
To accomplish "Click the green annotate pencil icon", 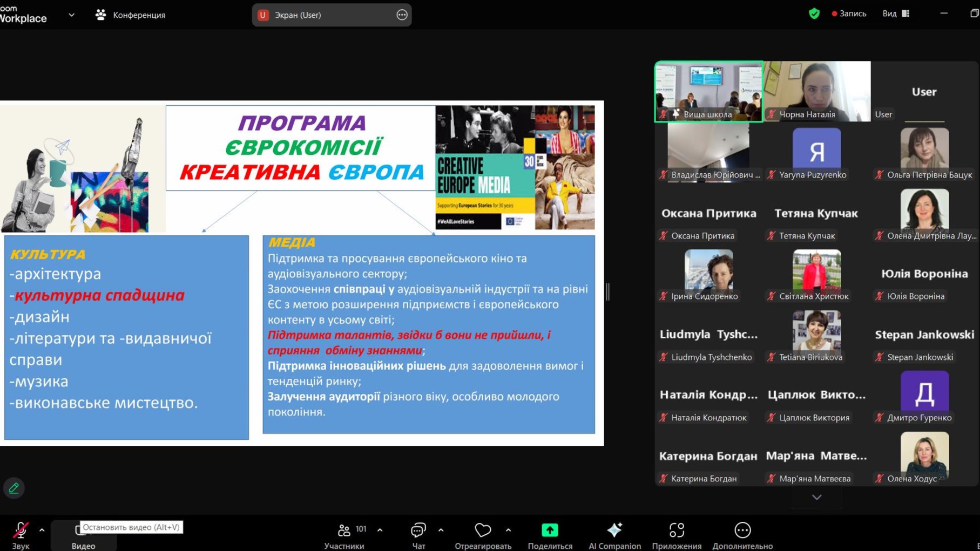I will point(14,488).
